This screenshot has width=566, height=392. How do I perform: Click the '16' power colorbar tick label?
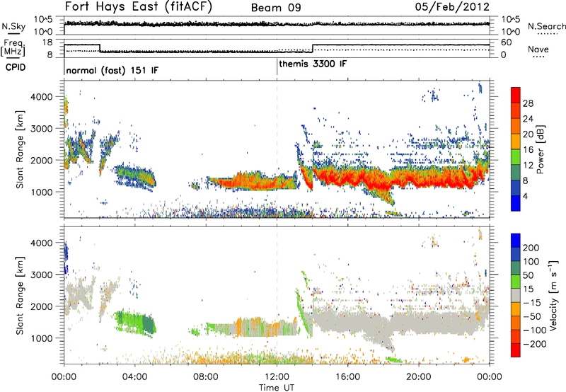[528, 150]
